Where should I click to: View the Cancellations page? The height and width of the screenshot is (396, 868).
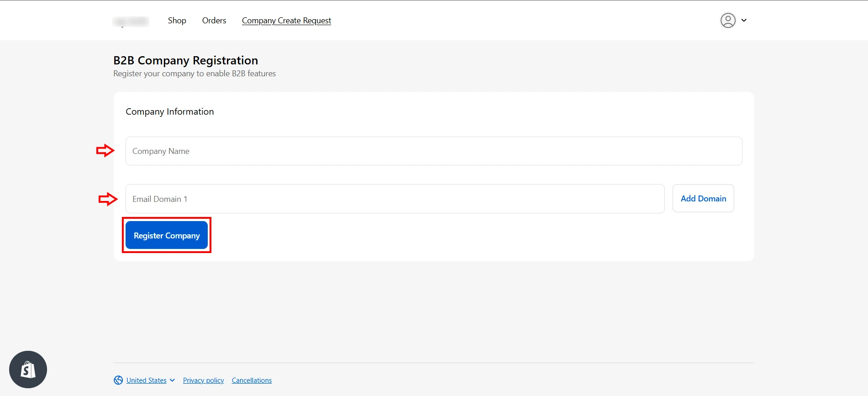pyautogui.click(x=252, y=380)
